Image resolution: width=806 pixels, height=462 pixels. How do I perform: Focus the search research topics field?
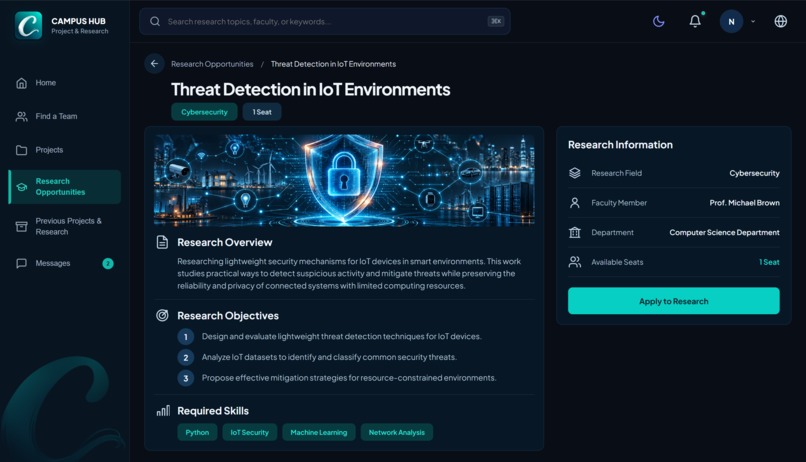pos(325,22)
